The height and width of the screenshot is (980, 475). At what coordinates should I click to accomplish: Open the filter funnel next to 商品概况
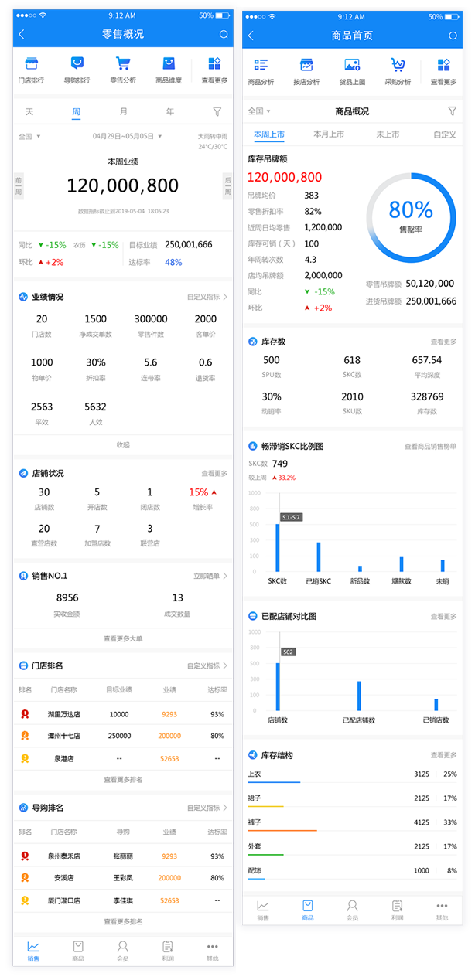(x=452, y=111)
